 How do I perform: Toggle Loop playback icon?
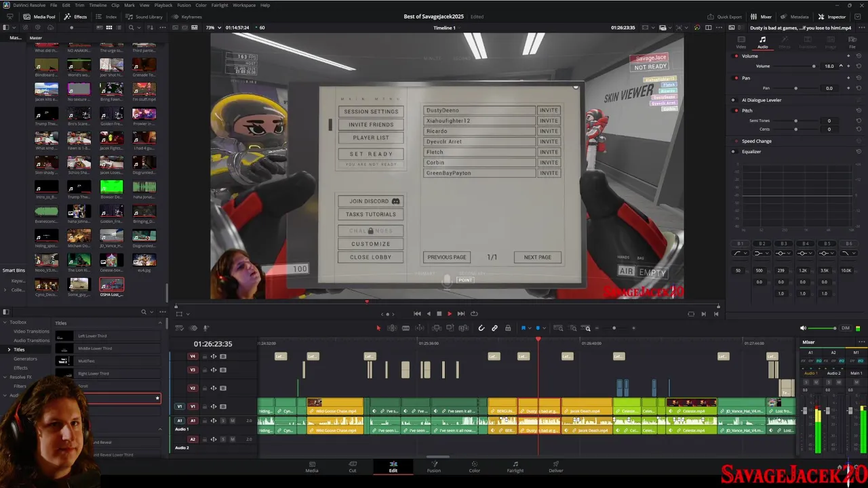pyautogui.click(x=474, y=314)
